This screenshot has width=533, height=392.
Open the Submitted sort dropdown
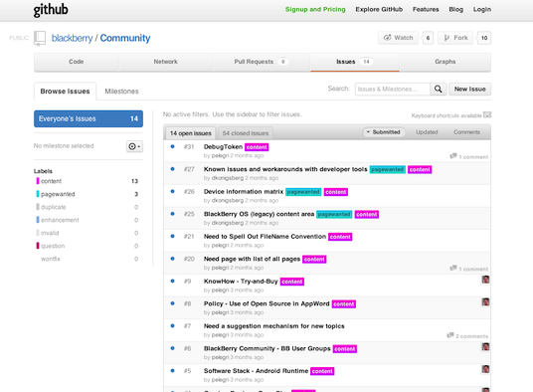coord(384,132)
